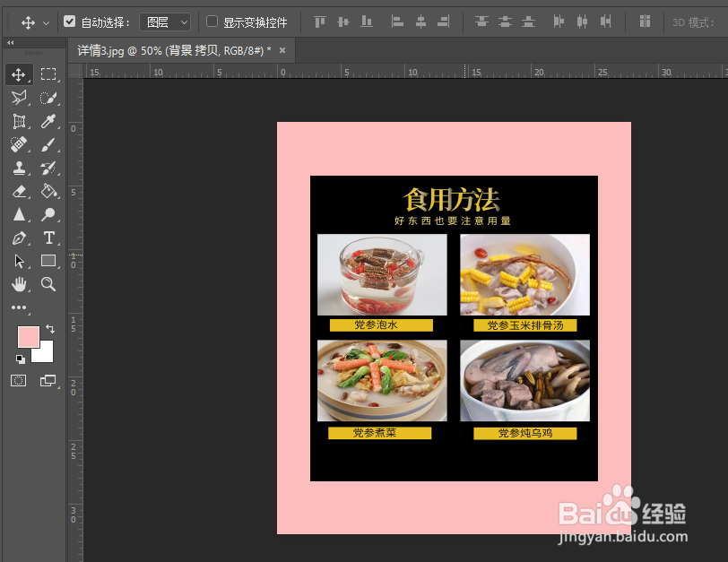Choose the Spot Healing Brush tool
The width and height of the screenshot is (728, 562).
[x=19, y=144]
